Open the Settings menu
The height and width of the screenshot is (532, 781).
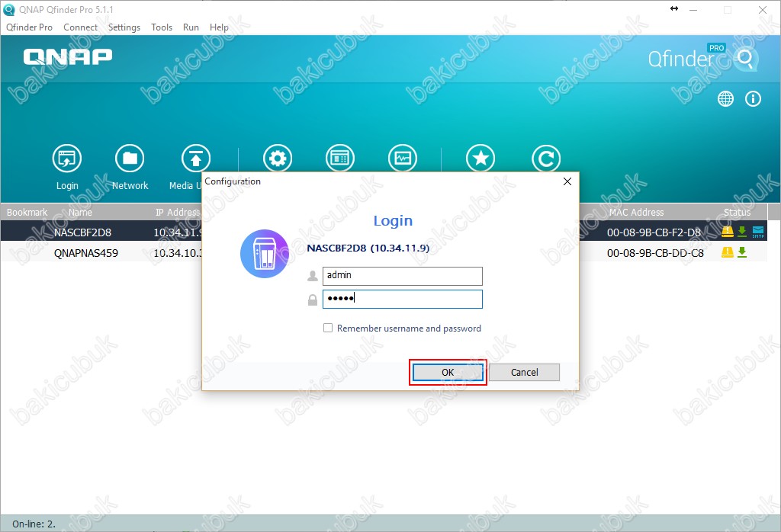coord(124,27)
